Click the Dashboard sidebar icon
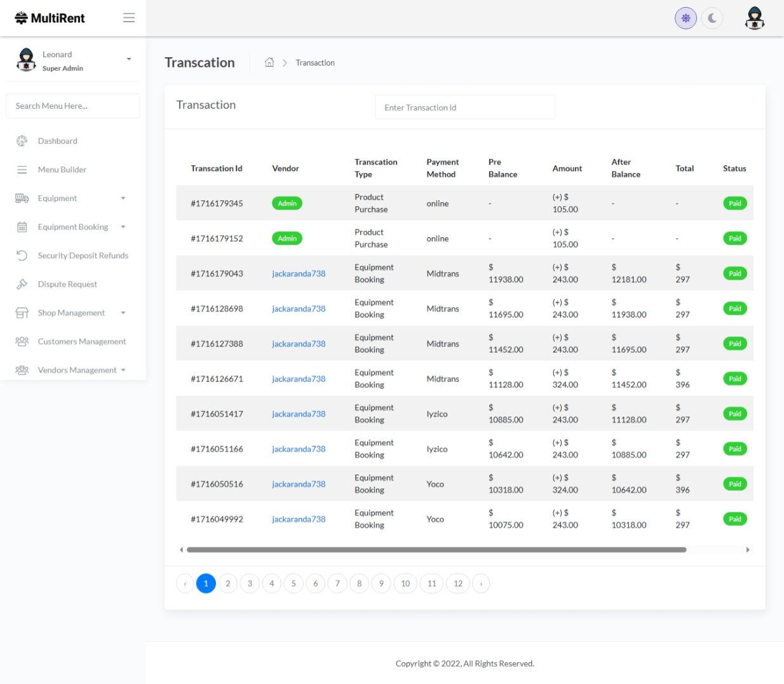784x684 pixels. point(22,141)
